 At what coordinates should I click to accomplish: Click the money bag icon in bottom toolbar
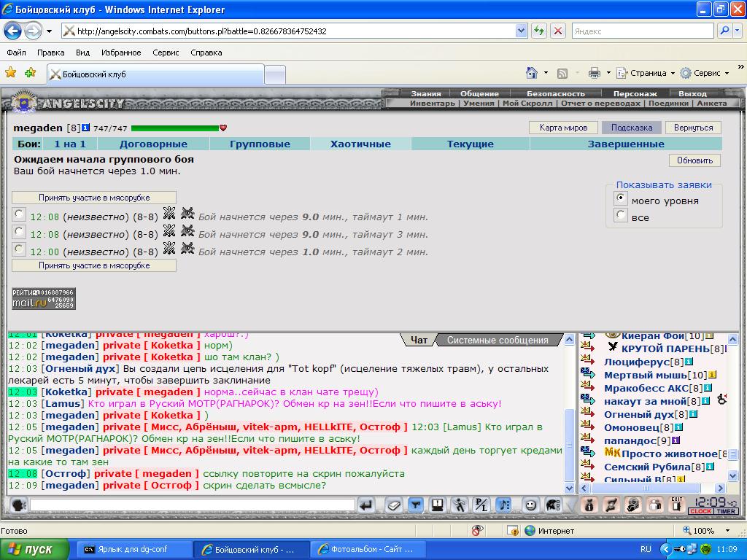pos(589,505)
